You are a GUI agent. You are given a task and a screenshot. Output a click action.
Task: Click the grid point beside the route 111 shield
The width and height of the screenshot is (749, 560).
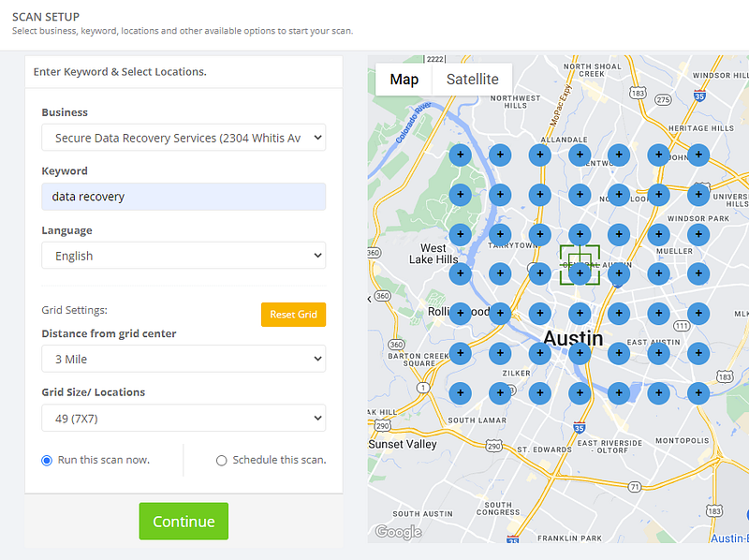coord(698,313)
